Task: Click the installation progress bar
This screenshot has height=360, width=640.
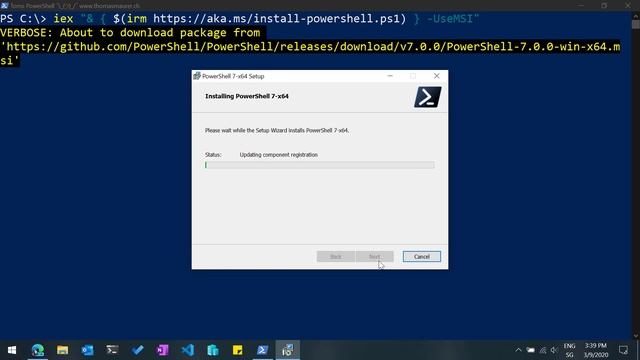Action: (320, 165)
